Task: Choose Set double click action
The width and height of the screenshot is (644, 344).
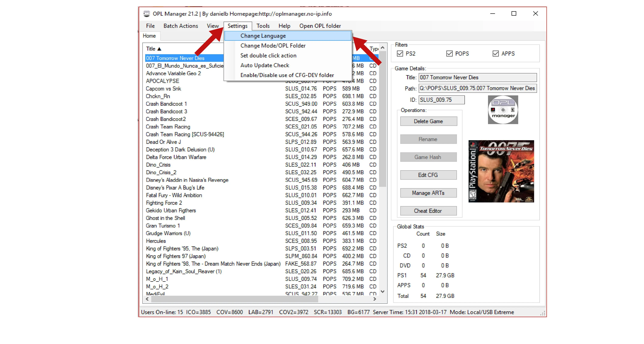Action: (288, 55)
